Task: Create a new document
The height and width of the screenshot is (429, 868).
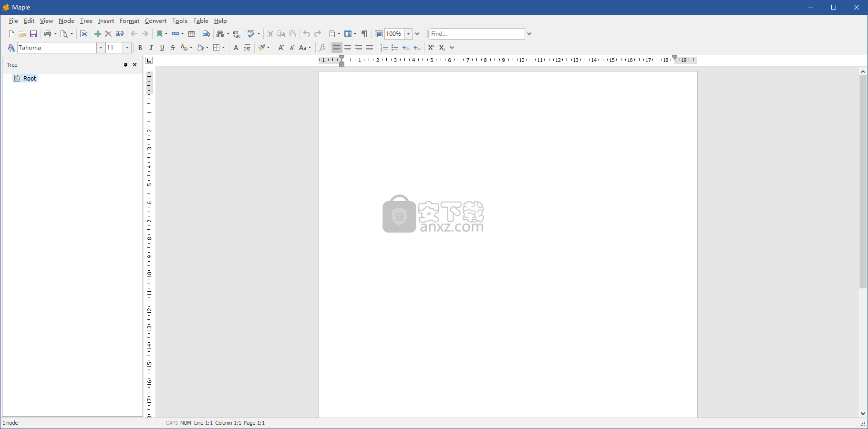Action: point(11,34)
